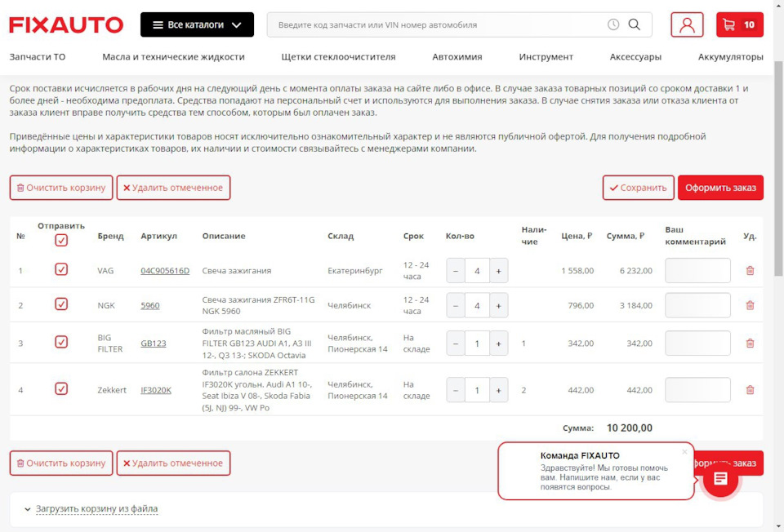Focus the part code or VIN search field

[440, 25]
